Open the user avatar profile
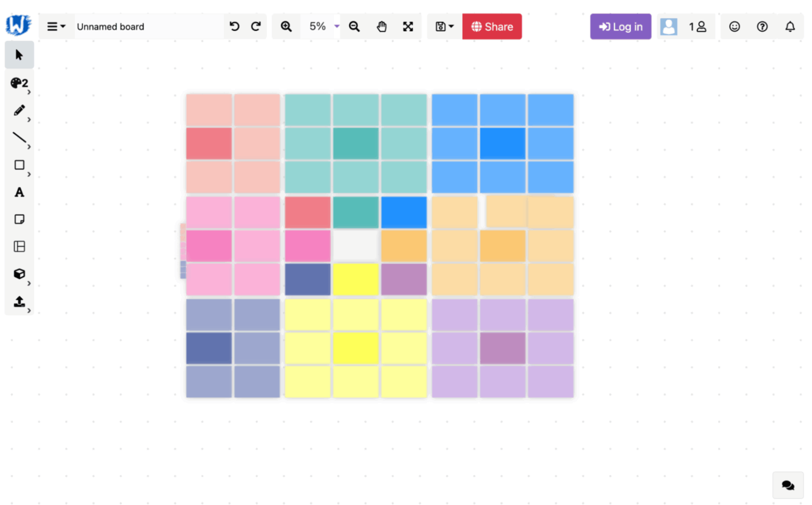The height and width of the screenshot is (505, 812). [669, 27]
